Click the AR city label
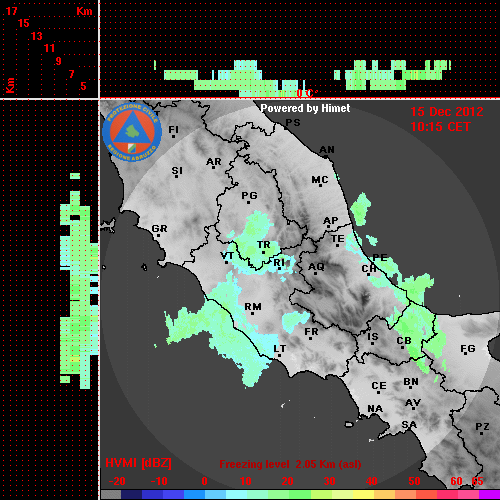500x500 pixels. (214, 162)
